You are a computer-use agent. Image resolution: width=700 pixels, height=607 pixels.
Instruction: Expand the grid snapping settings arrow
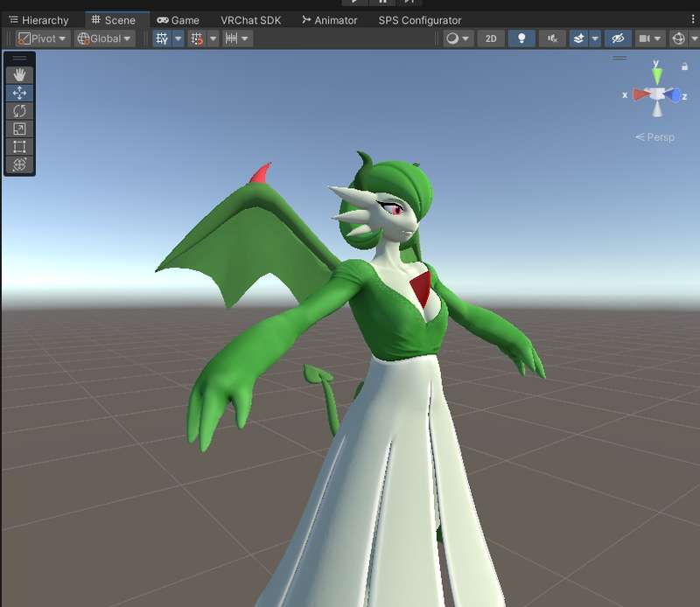(x=213, y=38)
